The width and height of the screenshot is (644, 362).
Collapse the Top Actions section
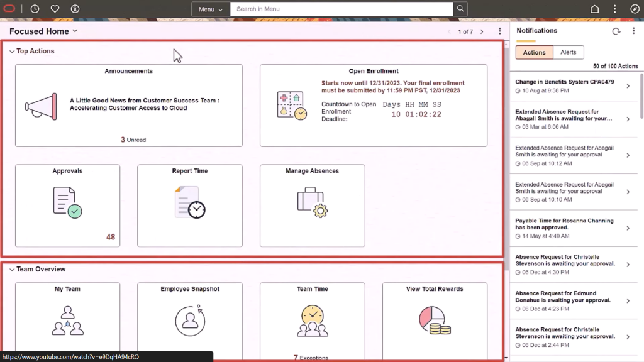click(12, 51)
